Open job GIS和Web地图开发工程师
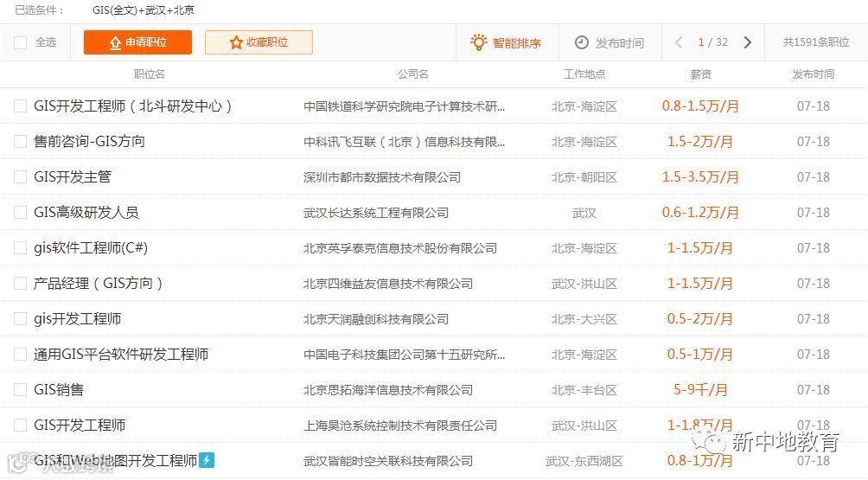Viewport: 868px width, 480px height. (x=116, y=460)
